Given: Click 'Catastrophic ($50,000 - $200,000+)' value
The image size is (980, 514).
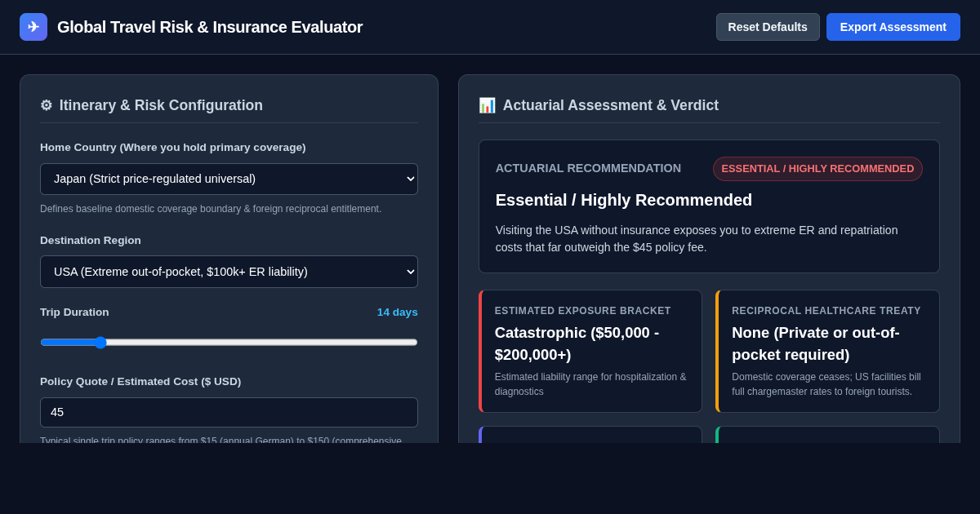Looking at the screenshot, I should point(577,343).
